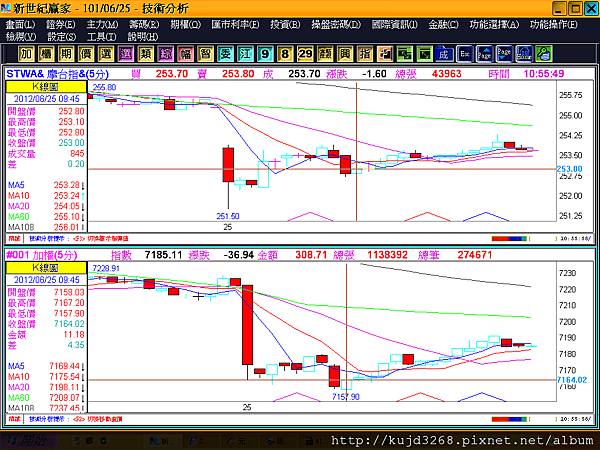Click the 7157.90 low label on lower chart

pyautogui.click(x=346, y=397)
